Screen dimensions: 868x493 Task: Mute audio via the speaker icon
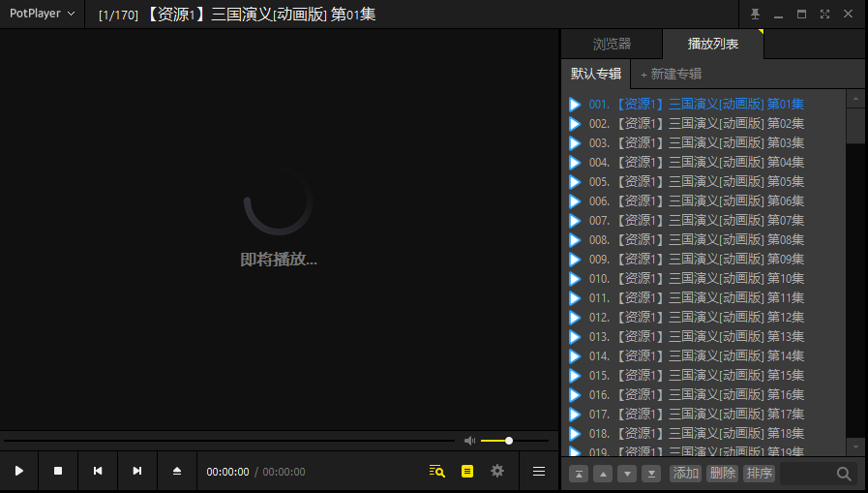(x=469, y=441)
